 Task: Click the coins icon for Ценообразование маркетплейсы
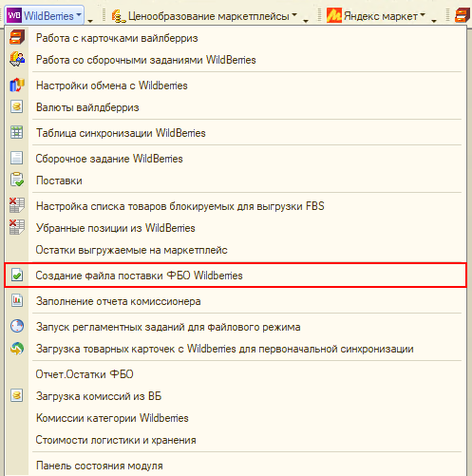[x=119, y=16]
